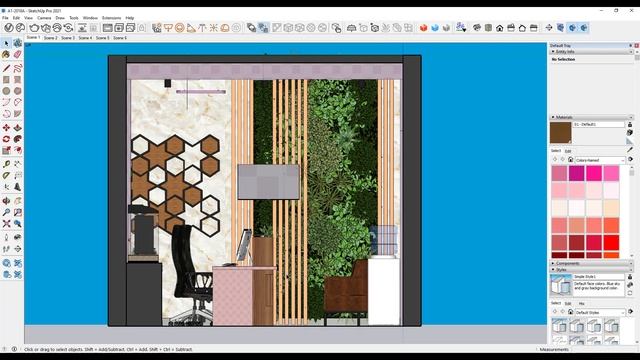Viewport: 640px width, 360px height.
Task: Click the pointing-hand interactive icon
Action: tap(336, 28)
